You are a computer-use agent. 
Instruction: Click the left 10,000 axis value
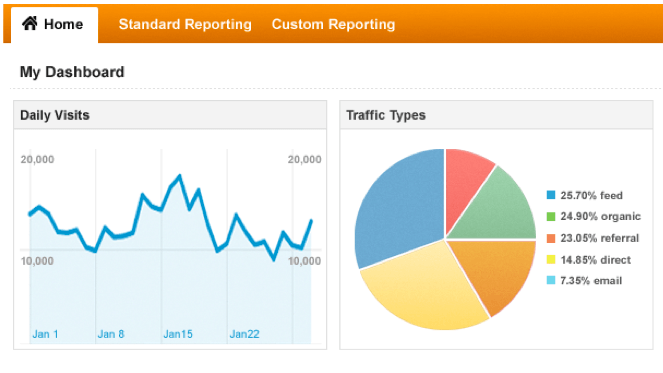(37, 261)
